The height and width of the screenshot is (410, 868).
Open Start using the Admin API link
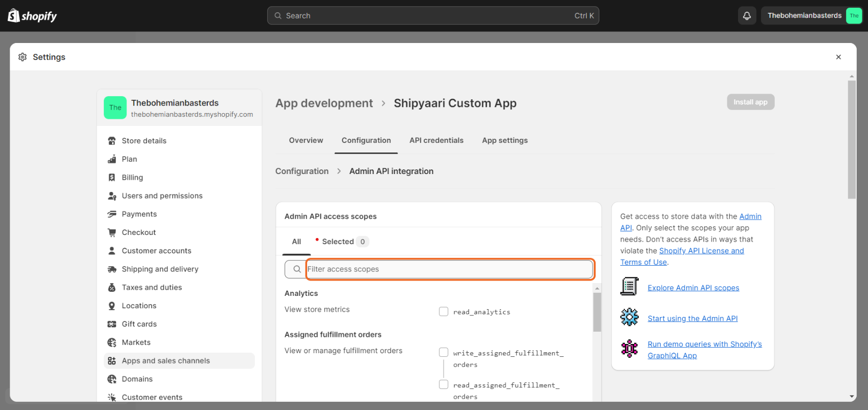click(692, 318)
